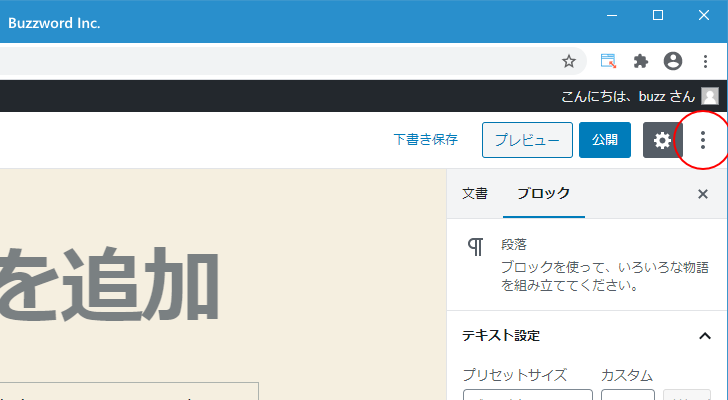The width and height of the screenshot is (728, 400).
Task: Click the を追加 title text
Action: tap(109, 284)
